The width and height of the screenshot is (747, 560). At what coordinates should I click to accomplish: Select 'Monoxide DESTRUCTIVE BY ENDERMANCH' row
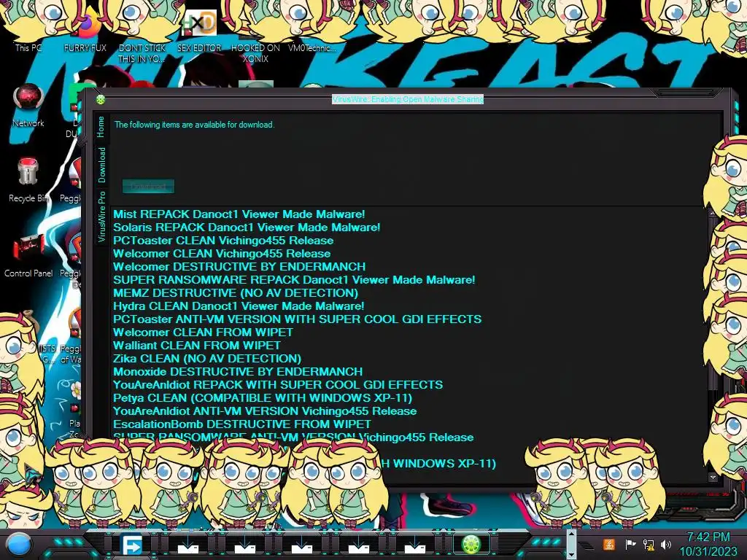point(239,371)
